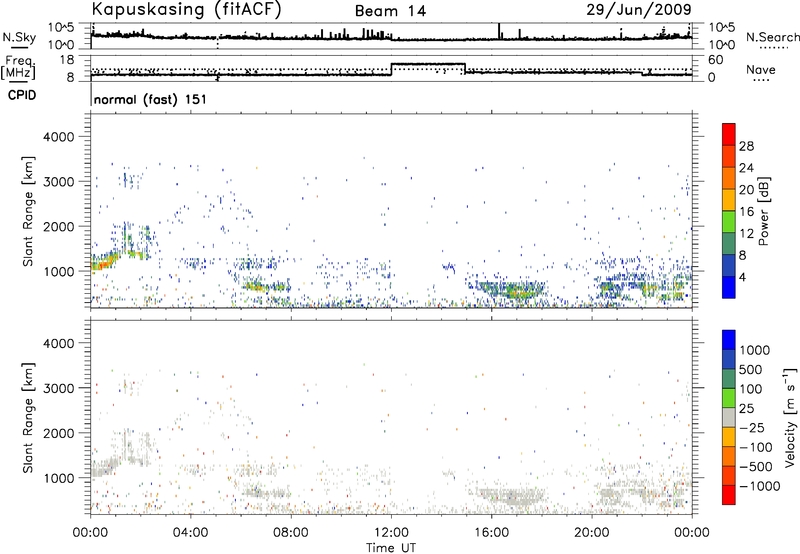Select the '-1000' label on Velocity scale
This screenshot has height=554, width=800.
[759, 486]
